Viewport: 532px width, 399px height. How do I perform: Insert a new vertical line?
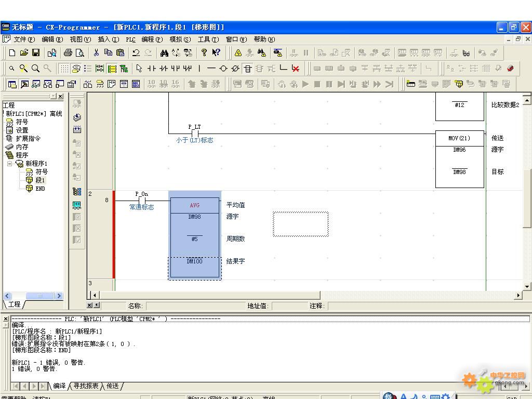pyautogui.click(x=199, y=68)
